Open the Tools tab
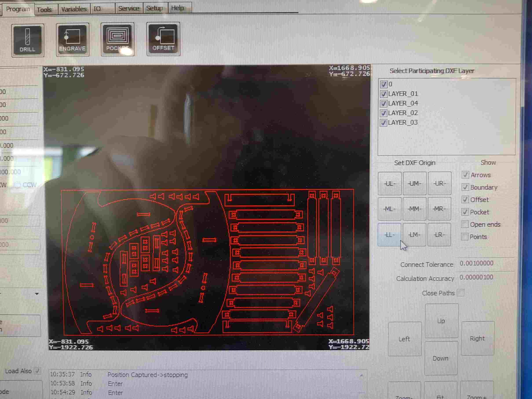The width and height of the screenshot is (532, 399). [x=44, y=10]
